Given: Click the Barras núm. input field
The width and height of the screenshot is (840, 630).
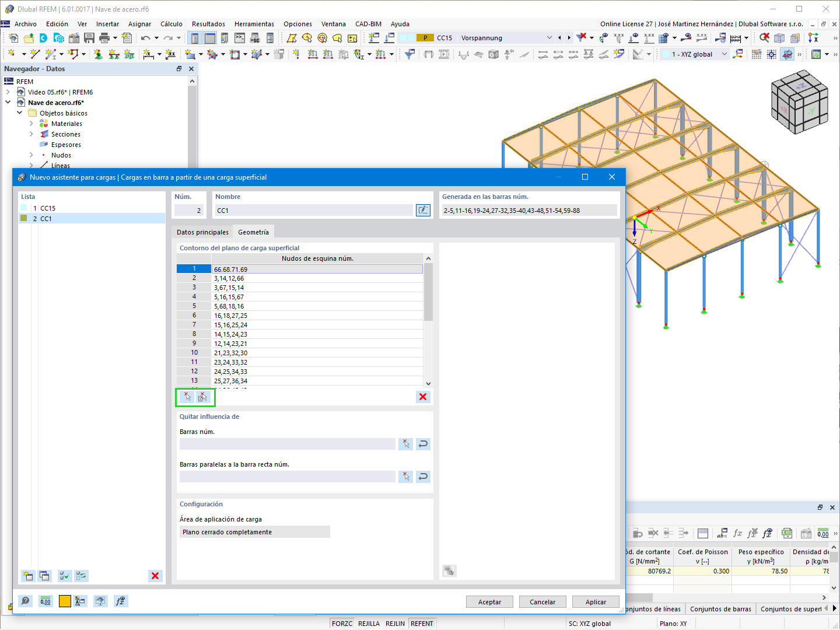Looking at the screenshot, I should 288,444.
